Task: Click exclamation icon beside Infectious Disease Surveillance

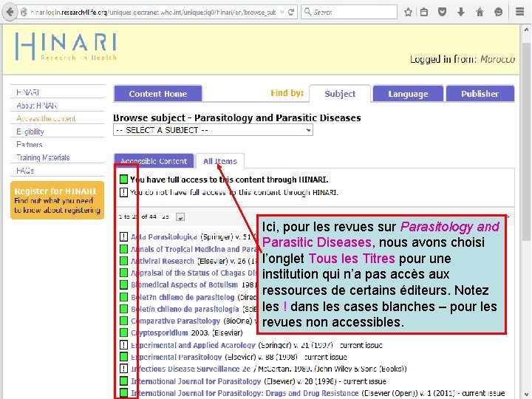Action: (124, 369)
